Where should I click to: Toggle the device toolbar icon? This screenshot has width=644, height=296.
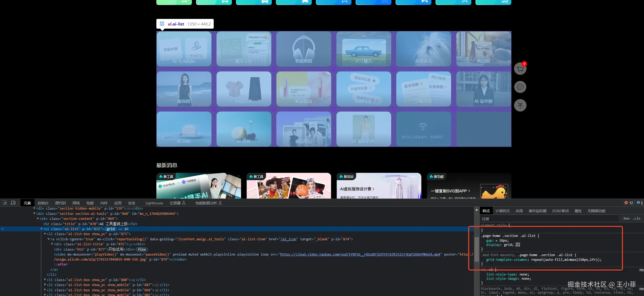(x=13, y=203)
